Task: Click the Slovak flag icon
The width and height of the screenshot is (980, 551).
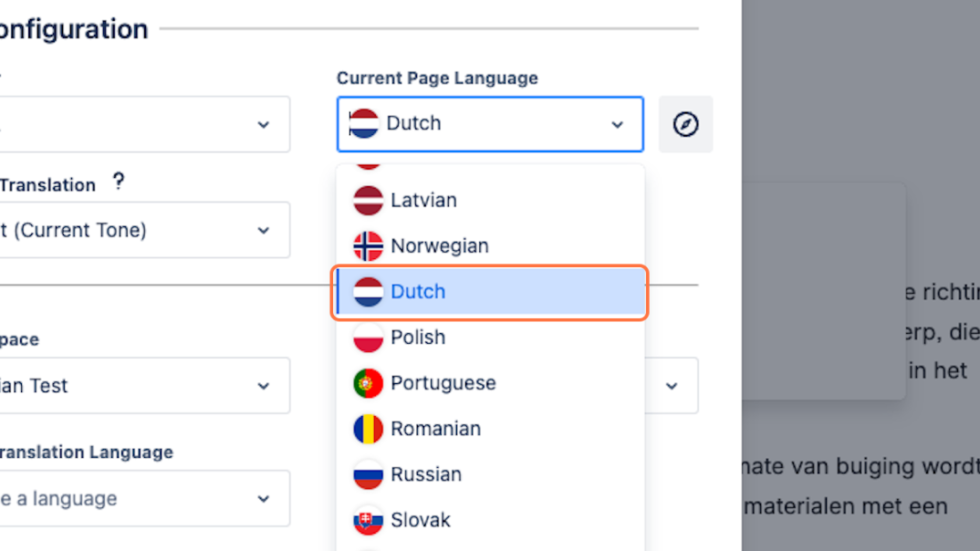Action: coord(368,520)
